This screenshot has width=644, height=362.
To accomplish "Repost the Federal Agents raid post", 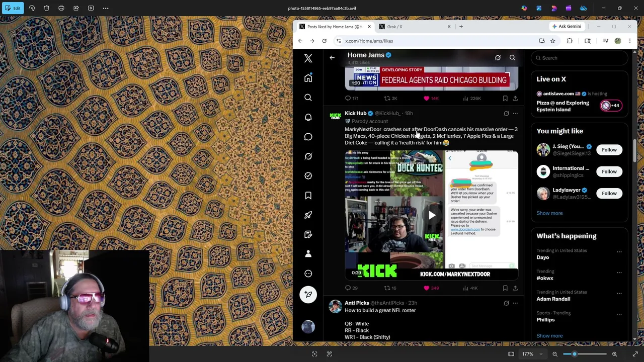I will (390, 99).
